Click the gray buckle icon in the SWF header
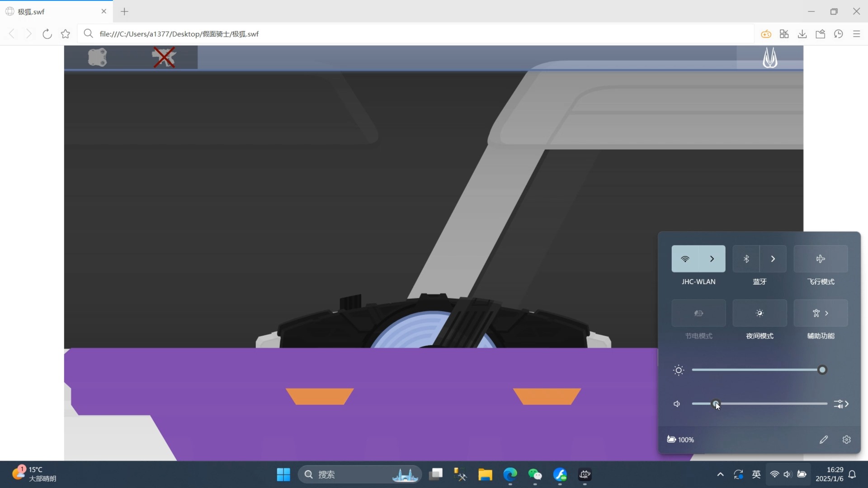Image resolution: width=868 pixels, height=488 pixels. pyautogui.click(x=97, y=57)
